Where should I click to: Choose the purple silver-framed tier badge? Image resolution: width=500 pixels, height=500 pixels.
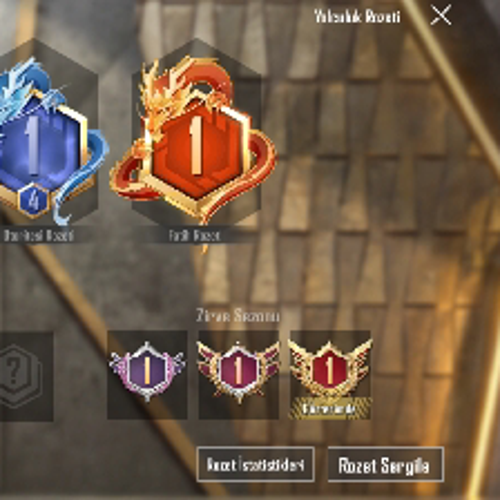[147, 371]
